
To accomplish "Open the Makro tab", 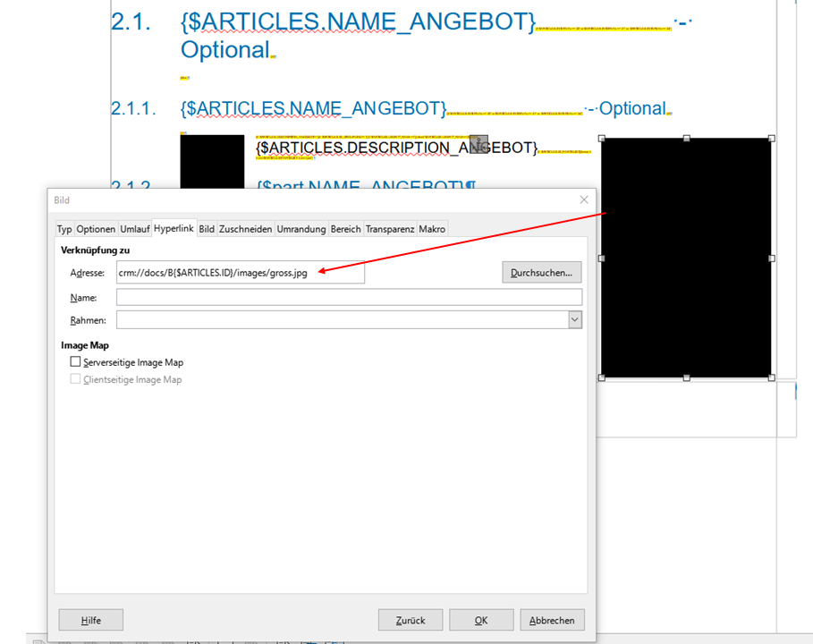I will [432, 229].
